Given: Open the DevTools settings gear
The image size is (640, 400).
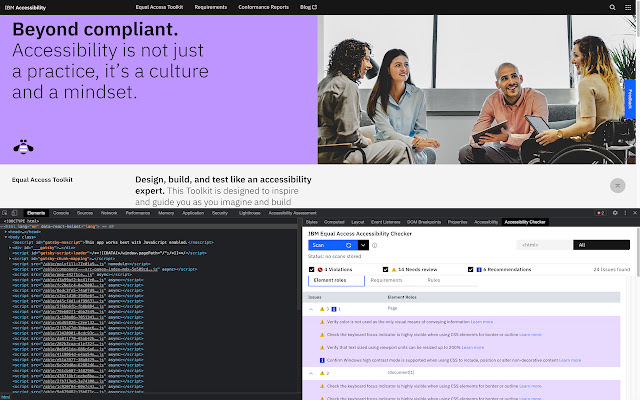Looking at the screenshot, I should [x=612, y=213].
